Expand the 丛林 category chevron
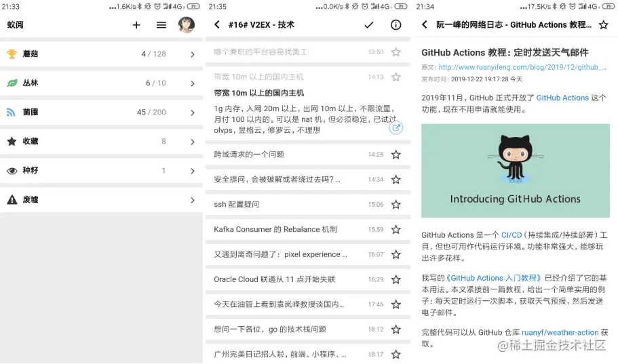Viewport: 618px width, 364px height. pos(193,83)
